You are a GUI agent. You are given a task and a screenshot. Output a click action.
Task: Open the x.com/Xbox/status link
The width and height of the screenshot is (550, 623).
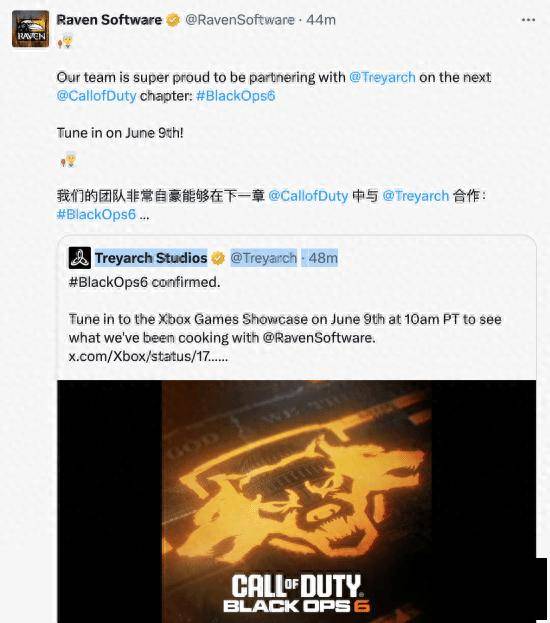pyautogui.click(x=148, y=356)
